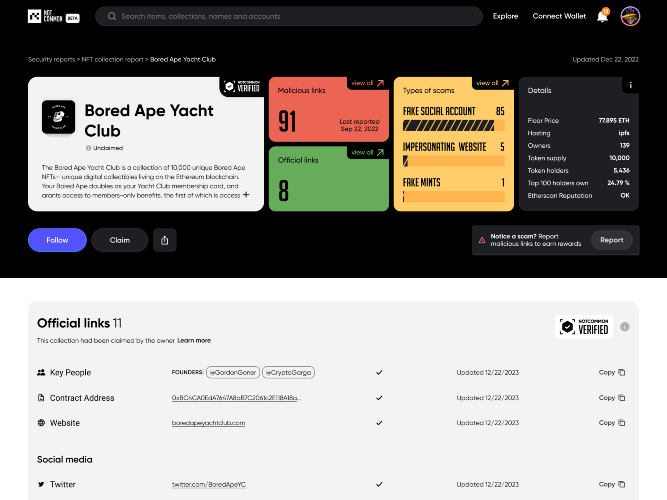Click the Fake Social Account progress bar
667x500 pixels.
point(454,126)
